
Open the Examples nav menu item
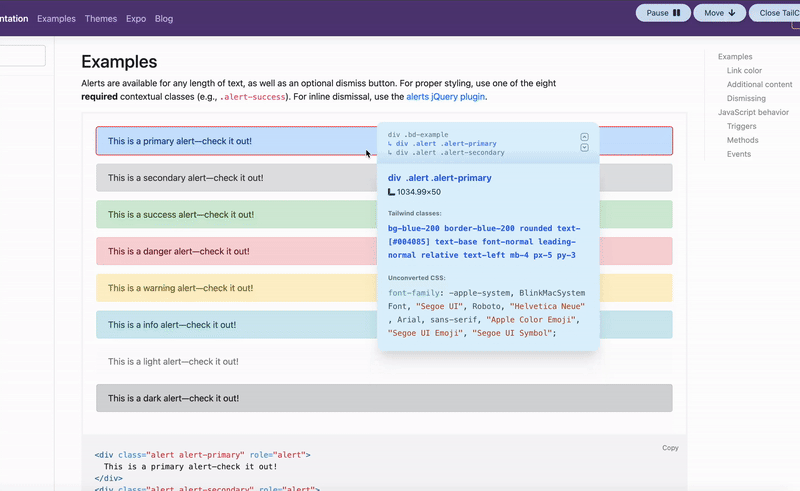pos(56,19)
